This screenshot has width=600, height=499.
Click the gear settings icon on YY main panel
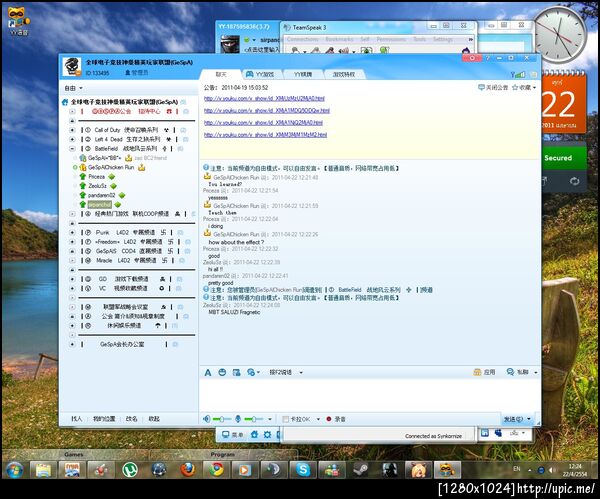(x=267, y=434)
